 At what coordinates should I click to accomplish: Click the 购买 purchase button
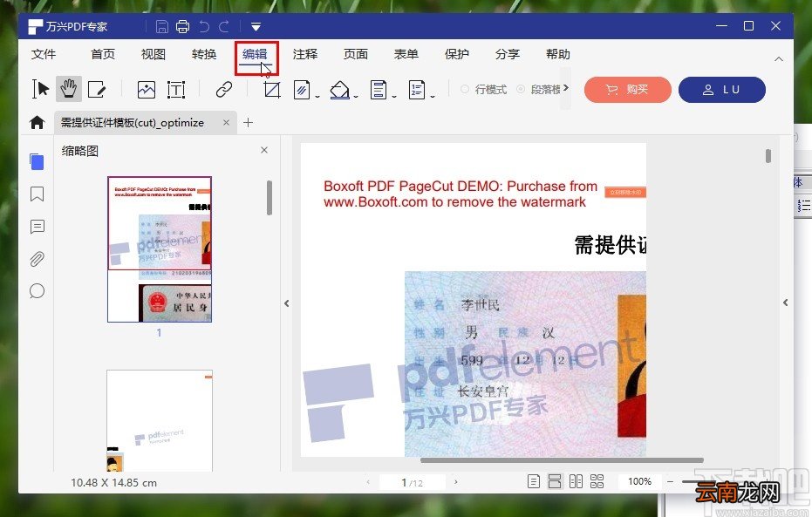628,90
